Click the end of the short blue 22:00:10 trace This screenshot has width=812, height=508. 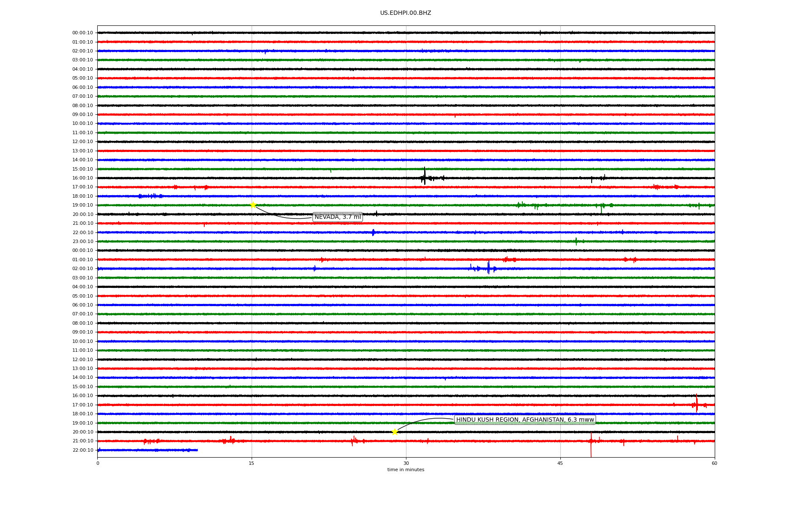coord(197,450)
